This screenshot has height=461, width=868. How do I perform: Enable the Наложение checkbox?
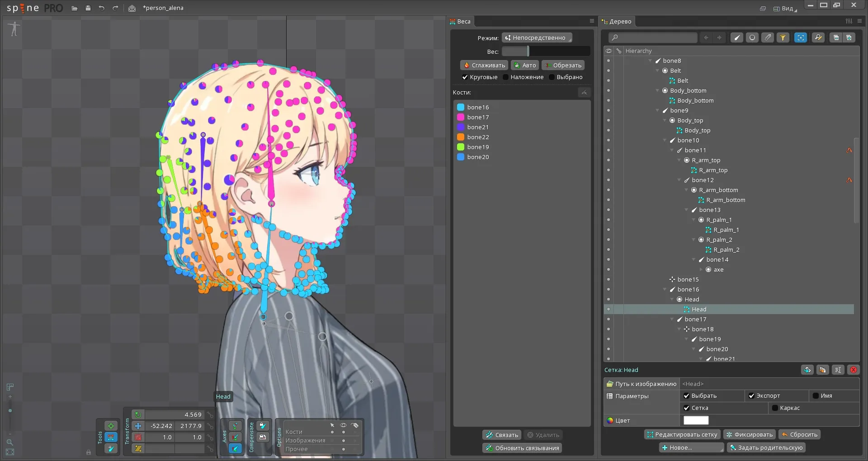coord(505,77)
